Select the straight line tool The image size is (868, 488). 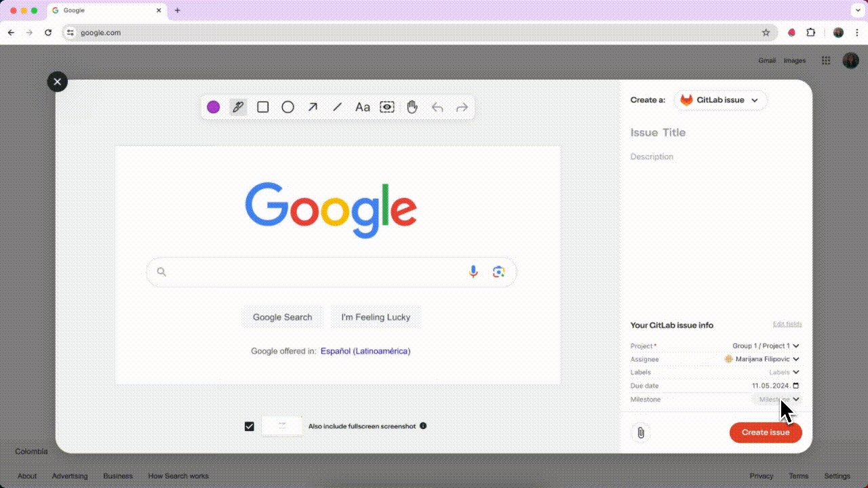click(337, 107)
